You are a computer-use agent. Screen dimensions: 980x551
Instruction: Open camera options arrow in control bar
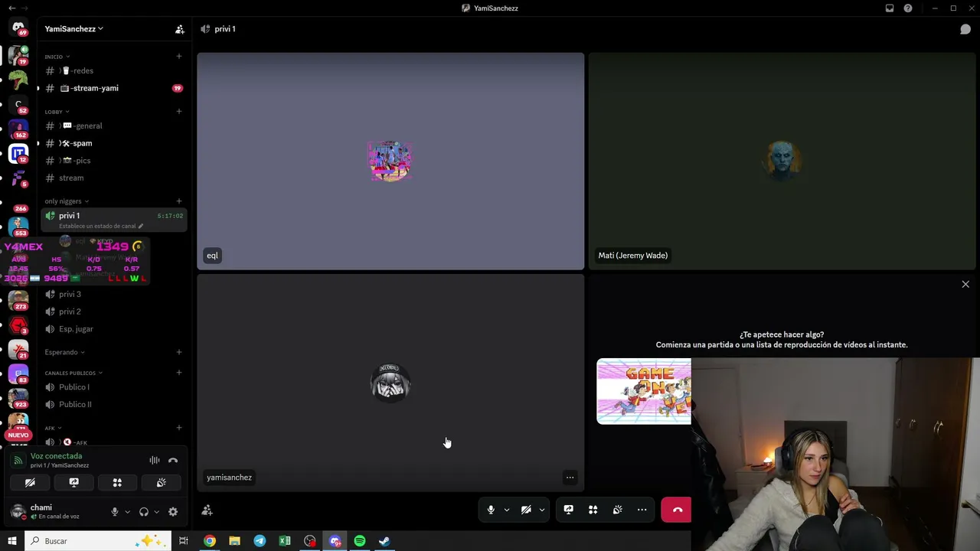(x=541, y=510)
